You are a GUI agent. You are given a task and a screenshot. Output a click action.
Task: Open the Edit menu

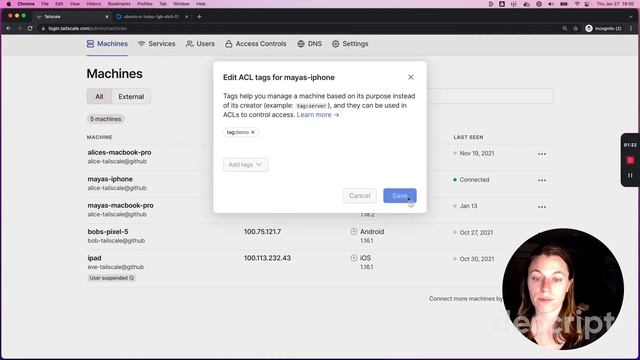point(59,4)
